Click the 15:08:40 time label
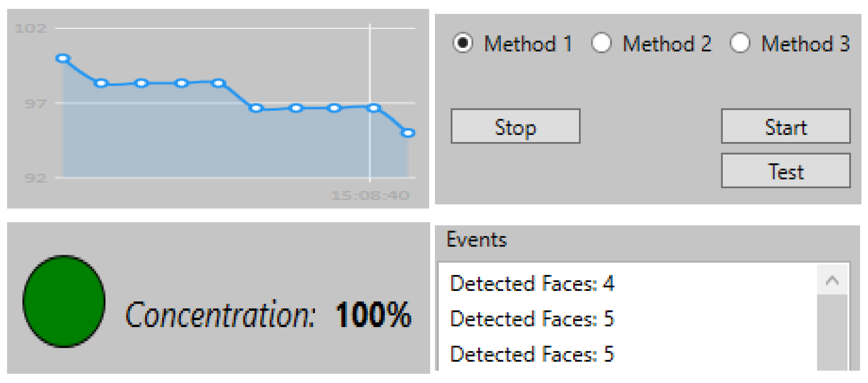868x383 pixels. point(370,195)
